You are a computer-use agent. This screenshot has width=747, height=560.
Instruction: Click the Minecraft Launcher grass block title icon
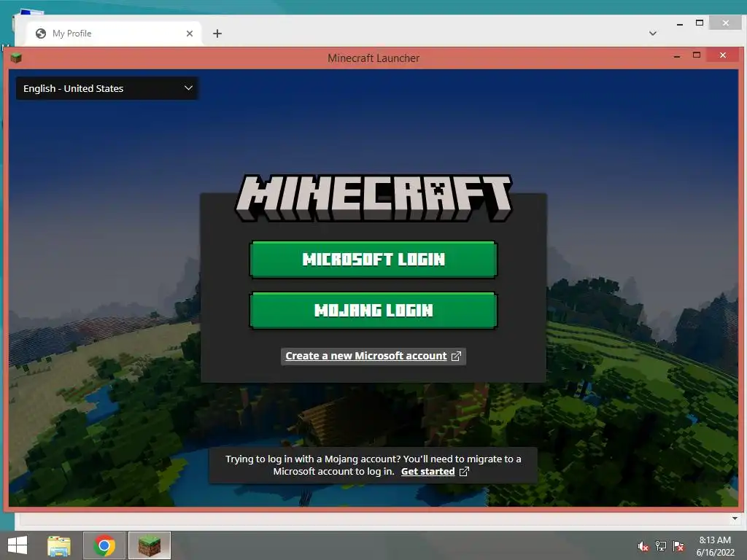(x=16, y=58)
